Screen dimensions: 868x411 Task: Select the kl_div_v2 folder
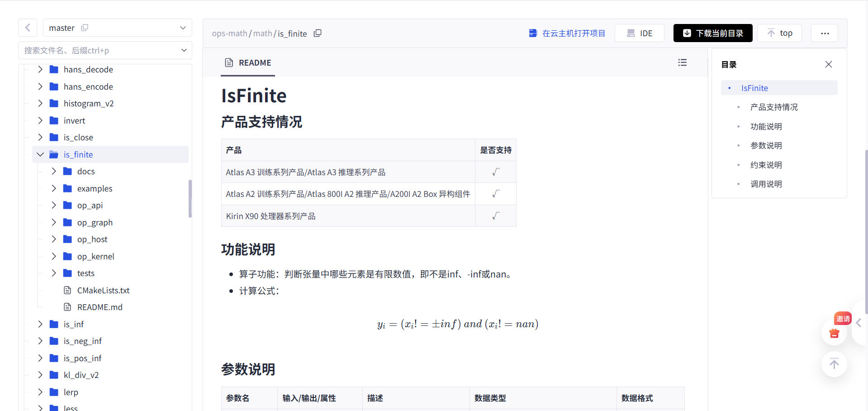coord(81,375)
